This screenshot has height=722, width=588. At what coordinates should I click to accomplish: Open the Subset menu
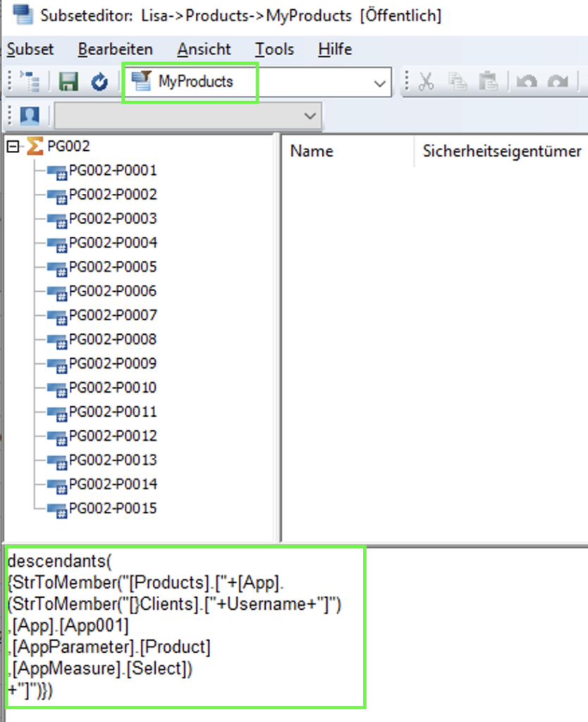(30, 49)
